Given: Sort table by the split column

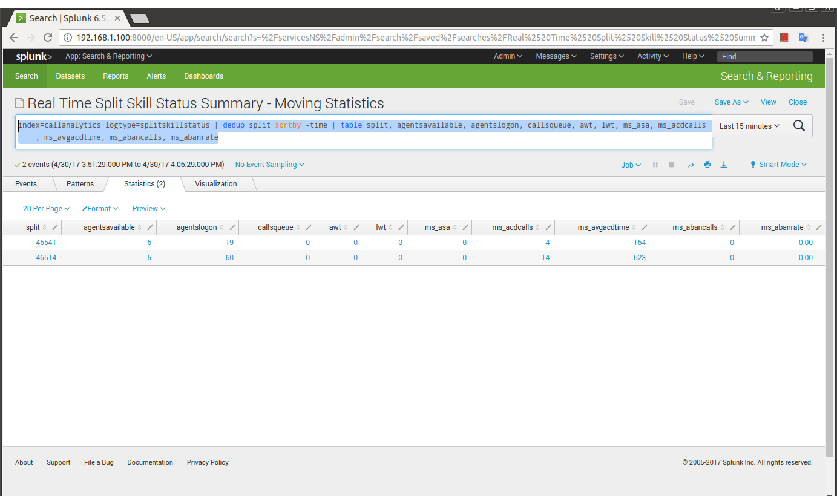Looking at the screenshot, I should point(33,227).
